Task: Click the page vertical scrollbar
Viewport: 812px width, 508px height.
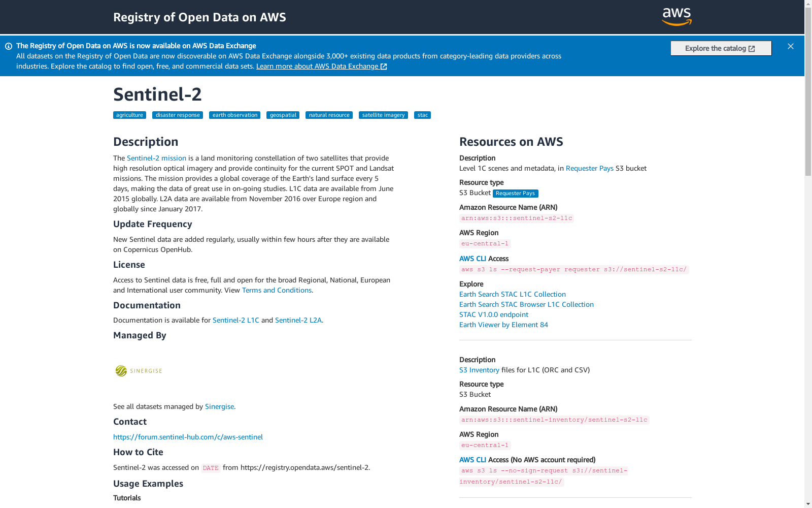Action: click(x=808, y=92)
